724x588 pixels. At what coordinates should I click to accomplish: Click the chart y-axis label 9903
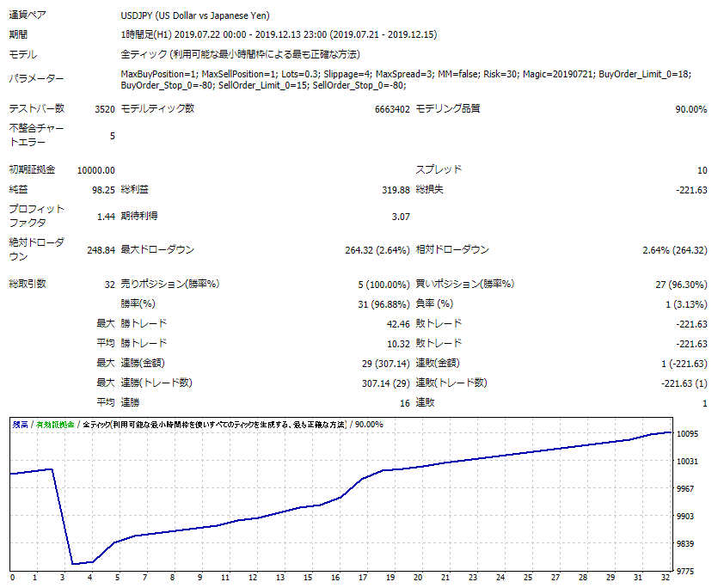[685, 517]
